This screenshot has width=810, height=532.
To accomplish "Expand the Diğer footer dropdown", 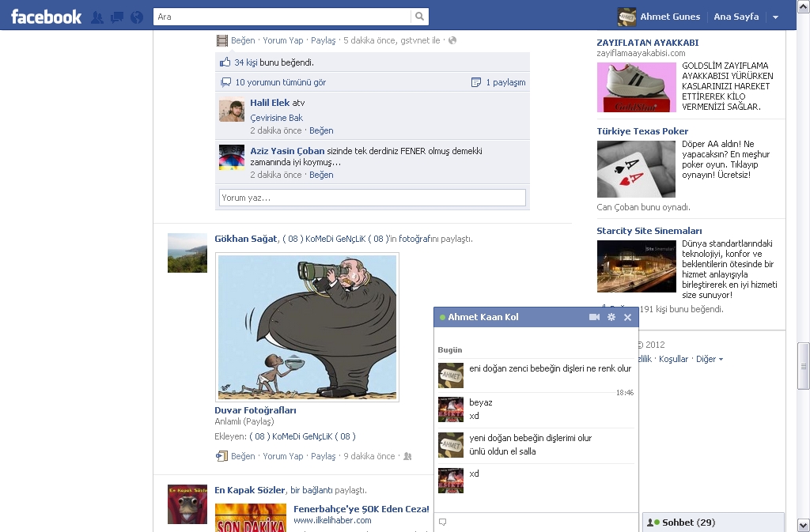I will (x=709, y=359).
